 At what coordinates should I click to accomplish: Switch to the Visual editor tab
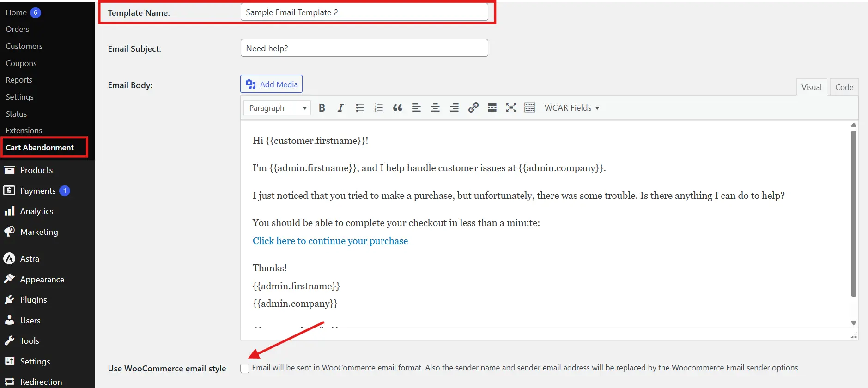click(811, 87)
